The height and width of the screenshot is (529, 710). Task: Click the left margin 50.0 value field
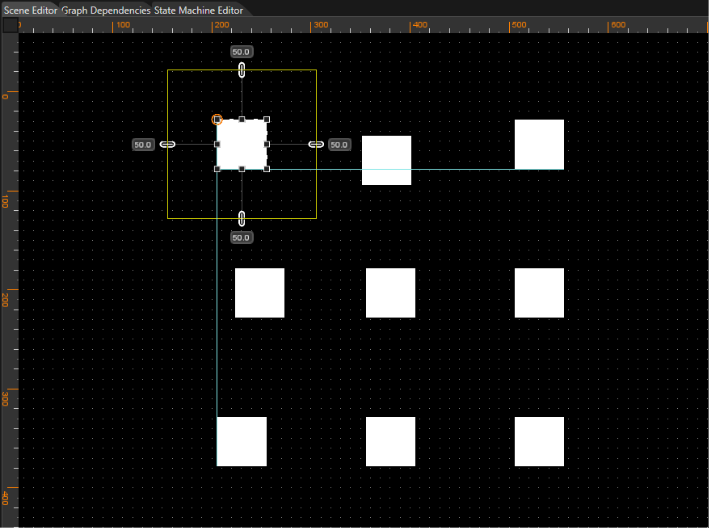point(143,145)
